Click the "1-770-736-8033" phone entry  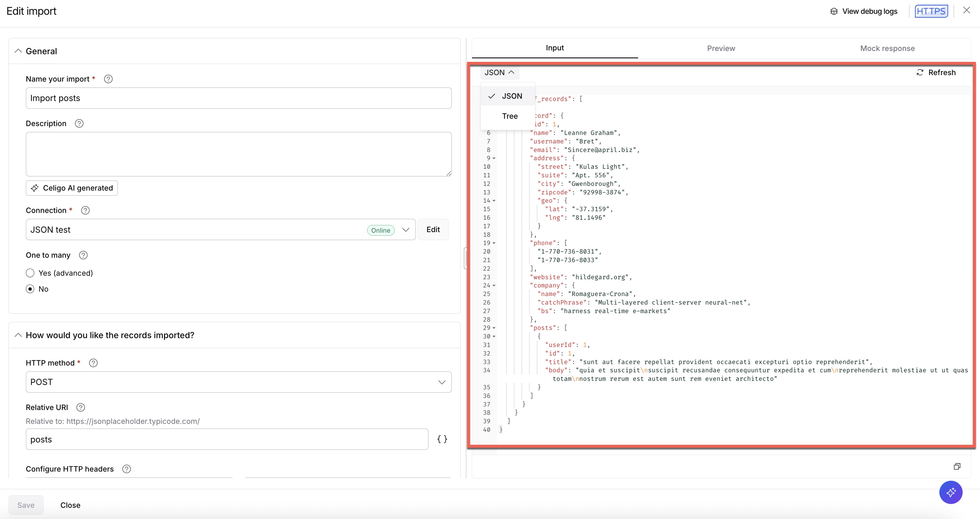coord(568,260)
